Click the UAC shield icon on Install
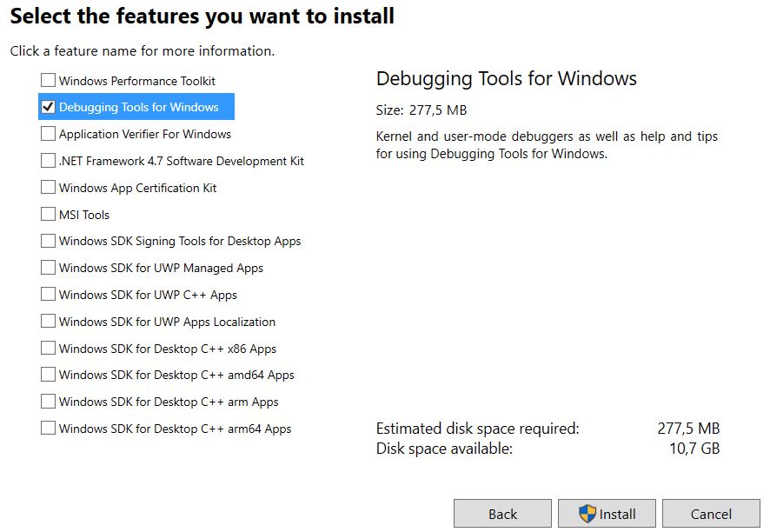The height and width of the screenshot is (532, 770). pyautogui.click(x=589, y=513)
